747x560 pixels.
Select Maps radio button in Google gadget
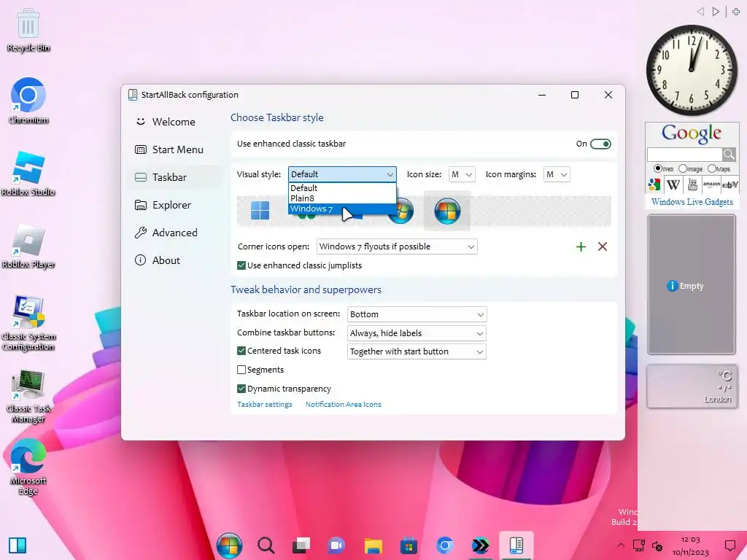tap(712, 168)
